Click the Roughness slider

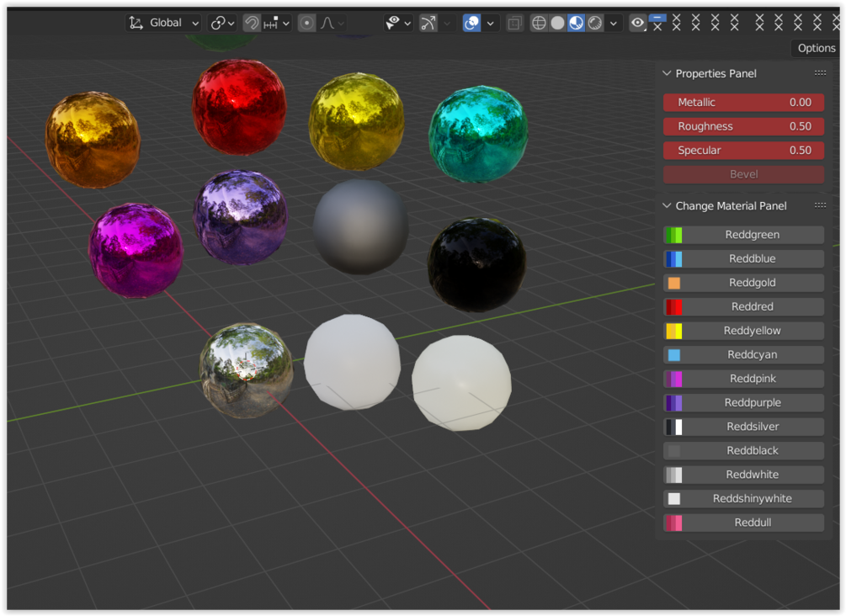[x=743, y=126]
